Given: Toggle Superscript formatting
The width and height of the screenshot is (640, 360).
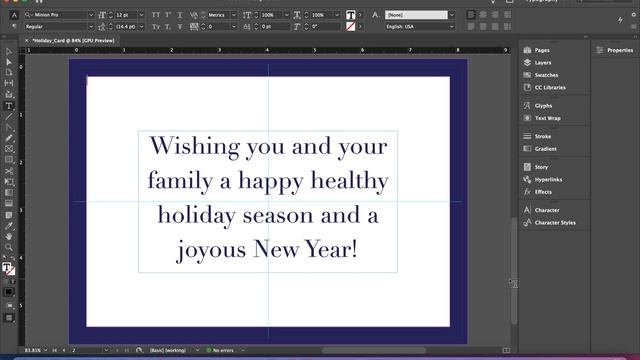Looking at the screenshot, I should [x=168, y=15].
